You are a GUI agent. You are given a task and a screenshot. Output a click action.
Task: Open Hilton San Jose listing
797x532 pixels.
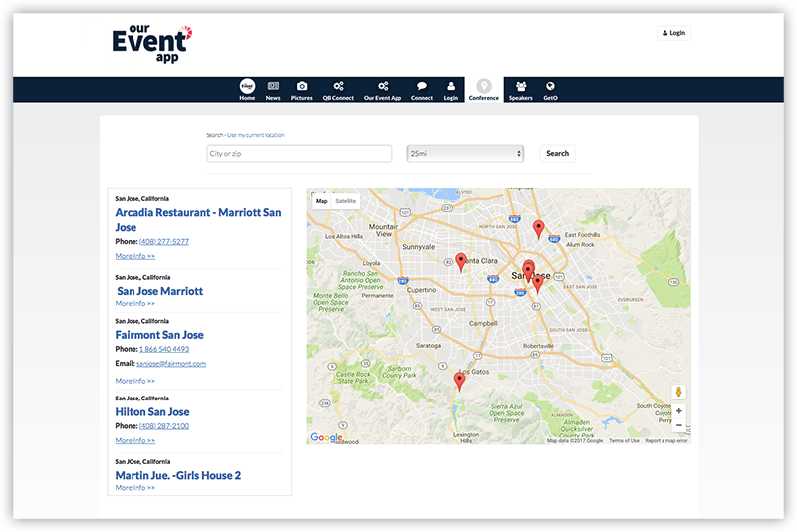coord(152,412)
